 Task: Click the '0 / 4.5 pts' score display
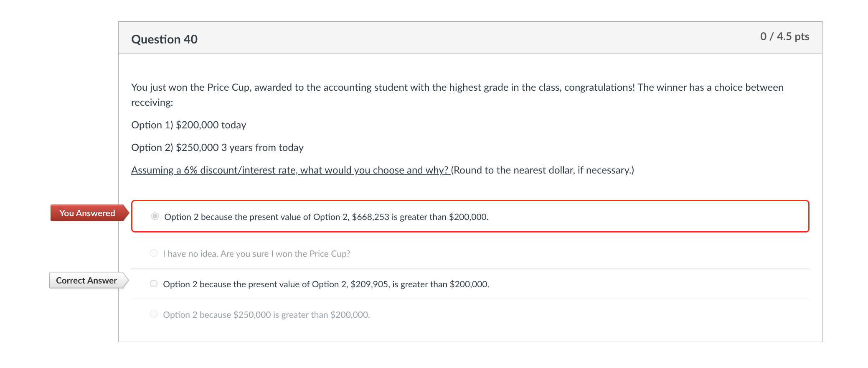pos(784,37)
